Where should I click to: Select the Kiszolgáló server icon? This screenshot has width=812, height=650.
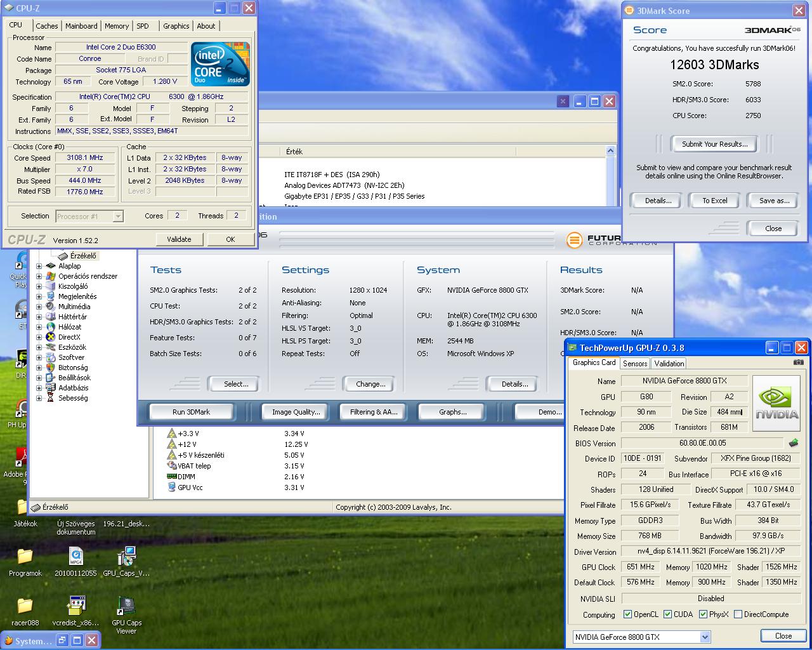50,286
